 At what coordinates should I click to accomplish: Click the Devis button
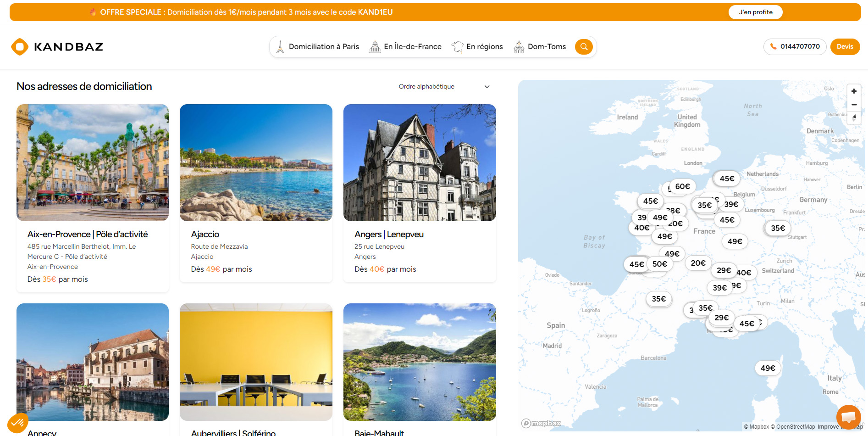(x=845, y=47)
